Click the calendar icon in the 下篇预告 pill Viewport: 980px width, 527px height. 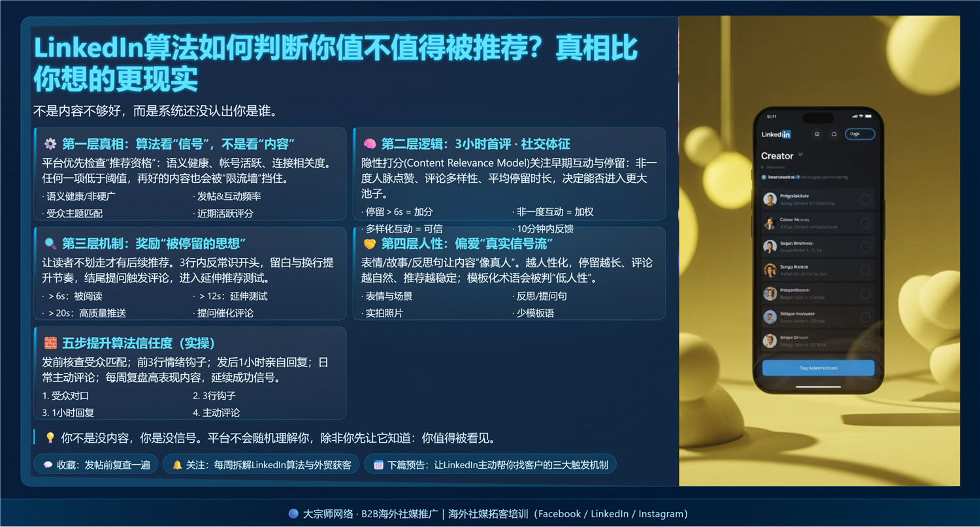coord(378,465)
